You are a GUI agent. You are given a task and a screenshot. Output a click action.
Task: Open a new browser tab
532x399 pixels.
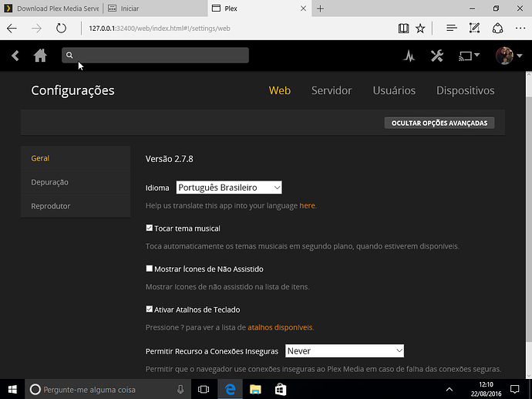320,8
